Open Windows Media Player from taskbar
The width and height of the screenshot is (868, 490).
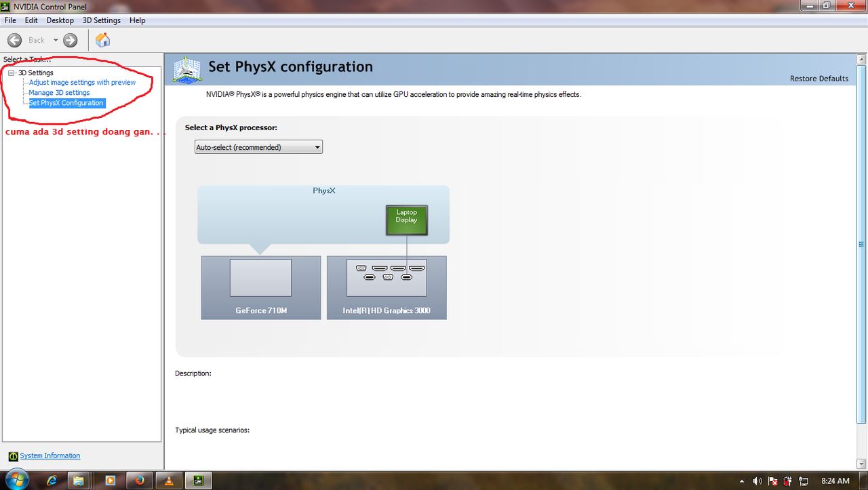(111, 481)
